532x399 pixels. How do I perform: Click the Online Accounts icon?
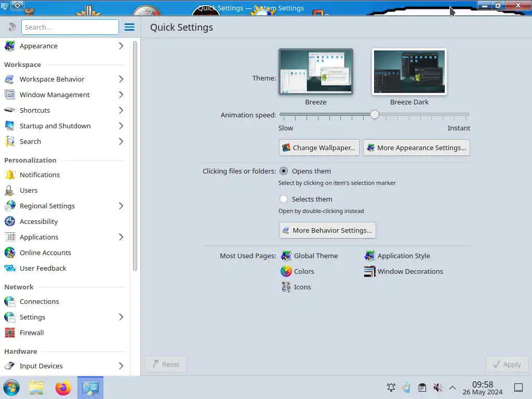tap(10, 253)
